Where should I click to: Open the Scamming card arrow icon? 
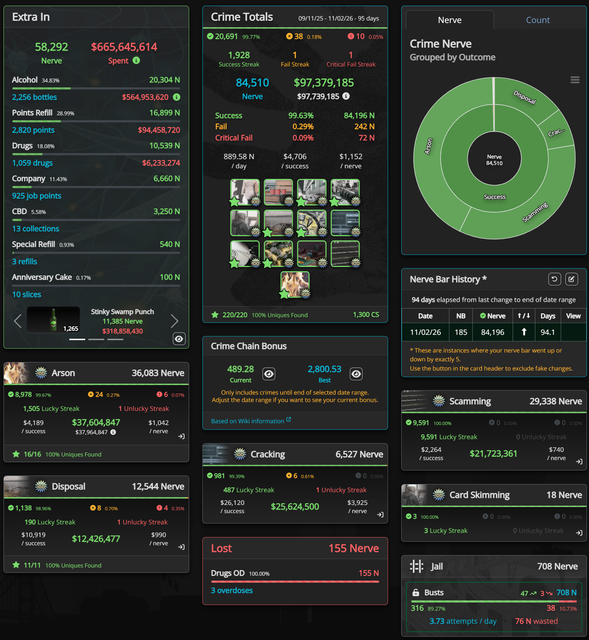(x=579, y=462)
